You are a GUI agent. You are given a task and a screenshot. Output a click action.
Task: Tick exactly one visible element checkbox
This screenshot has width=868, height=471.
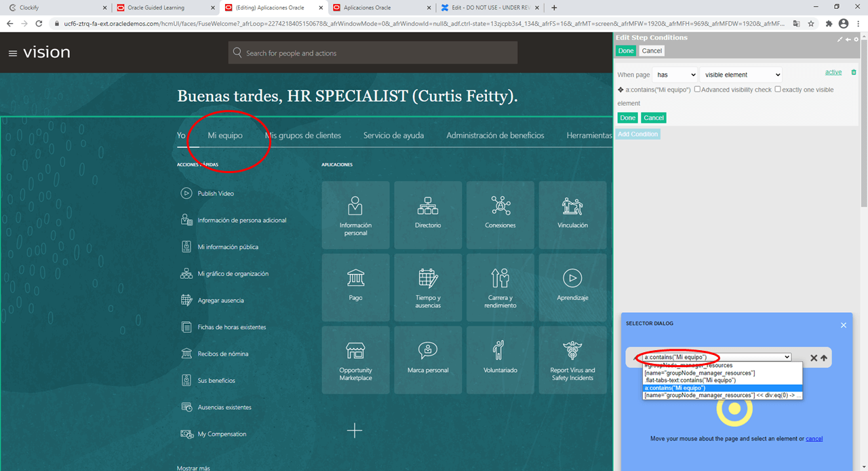click(x=778, y=90)
